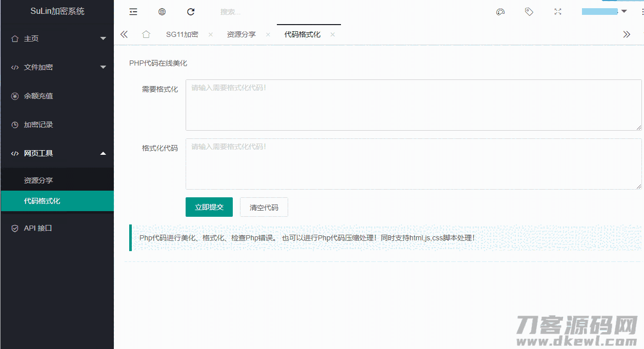Click the 需要格式化 code input textarea
The height and width of the screenshot is (349, 644).
point(413,105)
